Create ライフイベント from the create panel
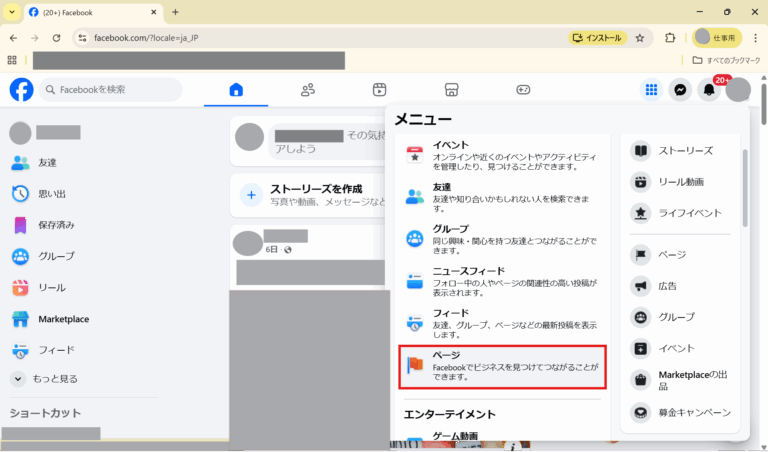This screenshot has height=452, width=768. pyautogui.click(x=680, y=214)
